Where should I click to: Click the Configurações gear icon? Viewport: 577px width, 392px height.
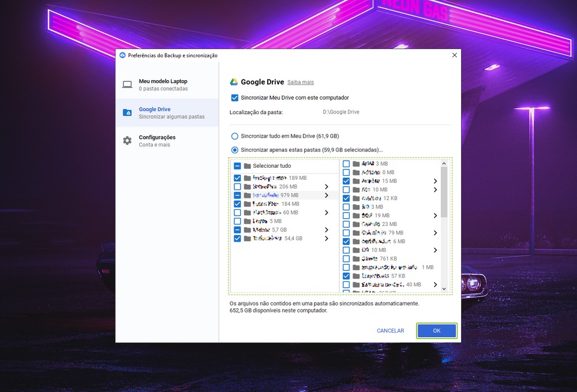click(x=127, y=141)
